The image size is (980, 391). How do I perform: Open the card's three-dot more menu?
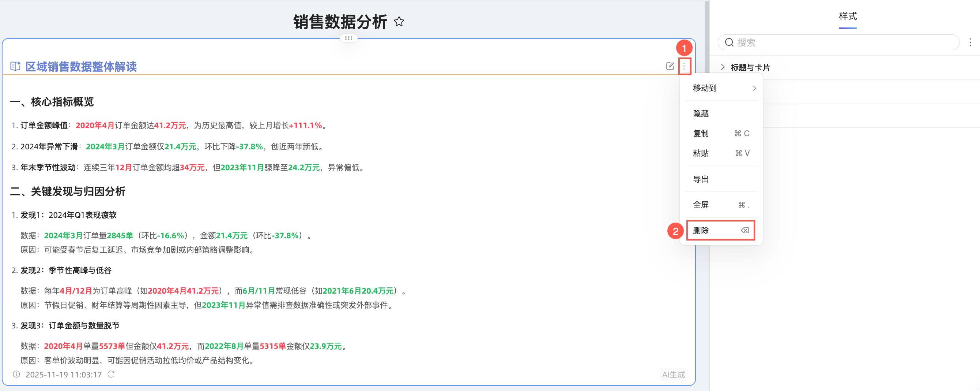[684, 67]
